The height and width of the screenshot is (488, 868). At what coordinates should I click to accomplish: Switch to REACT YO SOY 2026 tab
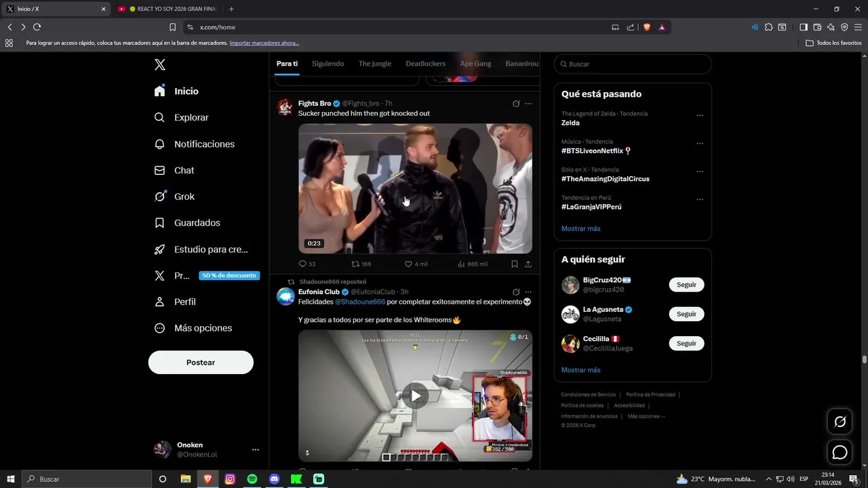tap(167, 9)
